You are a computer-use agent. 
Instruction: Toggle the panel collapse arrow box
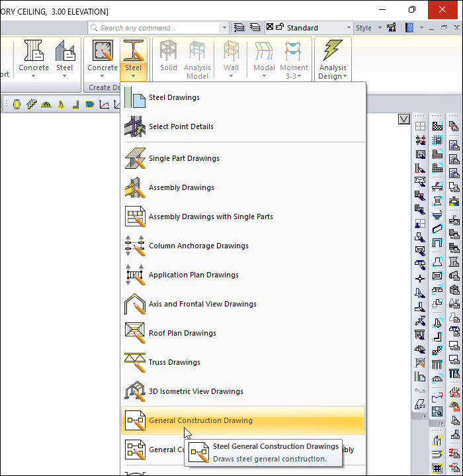click(x=404, y=119)
